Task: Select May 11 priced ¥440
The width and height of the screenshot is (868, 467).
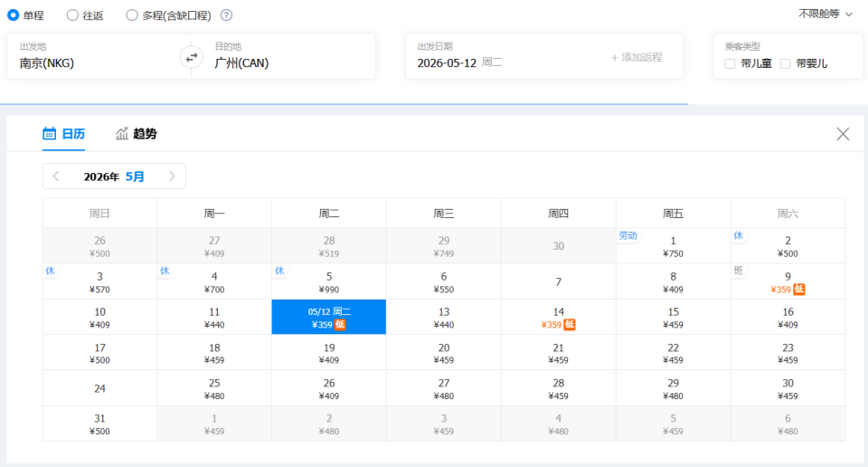Action: click(x=214, y=317)
